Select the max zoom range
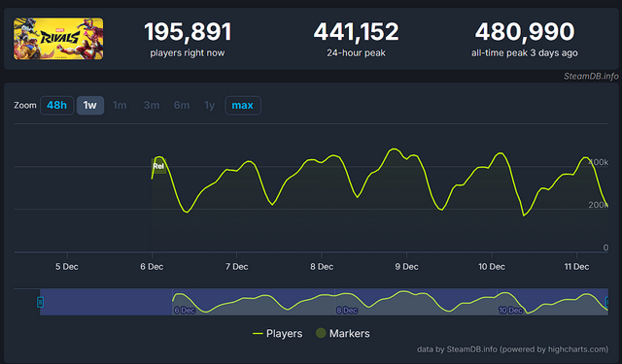 point(243,106)
